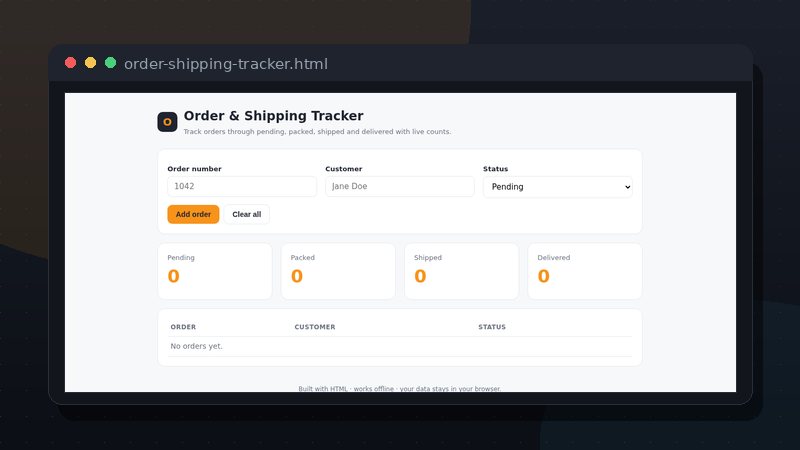Viewport: 800px width, 450px height.
Task: Select the Delivered count card
Action: [x=585, y=271]
